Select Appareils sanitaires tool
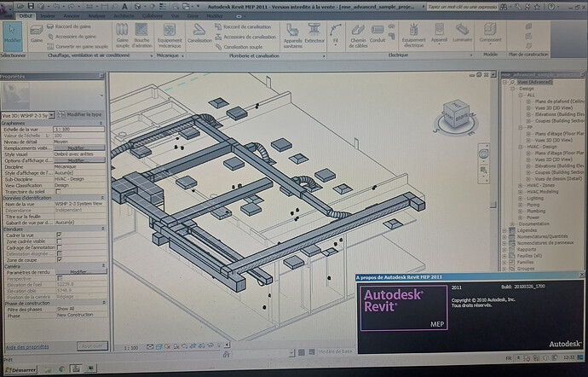Viewport: 588px width, 377px height. 292,36
